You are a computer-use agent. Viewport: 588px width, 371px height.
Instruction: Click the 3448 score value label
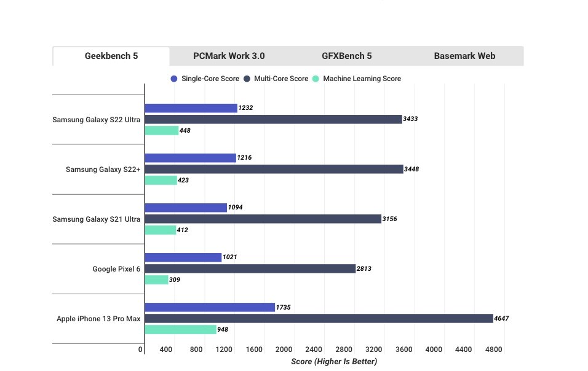tap(411, 169)
